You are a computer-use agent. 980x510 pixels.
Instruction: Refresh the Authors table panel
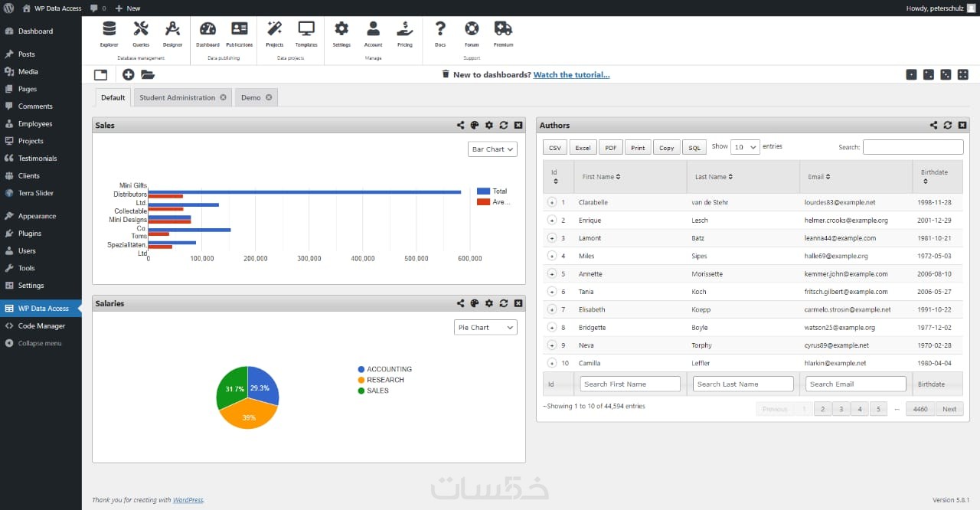(x=948, y=125)
